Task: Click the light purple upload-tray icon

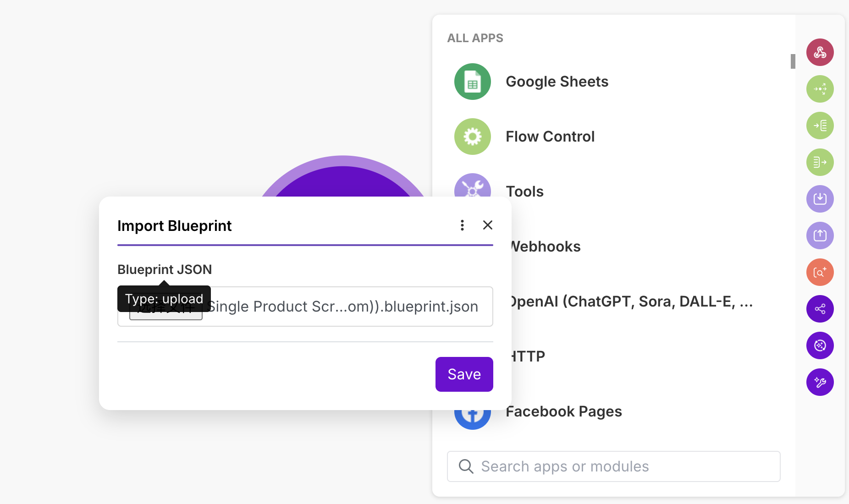Action: [x=820, y=236]
